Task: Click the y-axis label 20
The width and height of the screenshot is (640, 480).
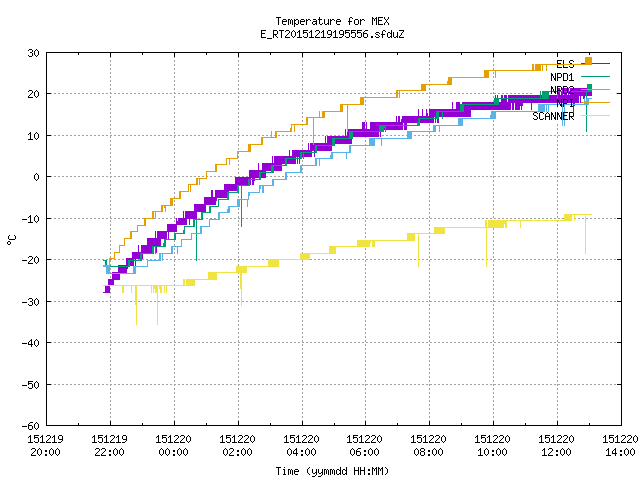Action: point(33,94)
